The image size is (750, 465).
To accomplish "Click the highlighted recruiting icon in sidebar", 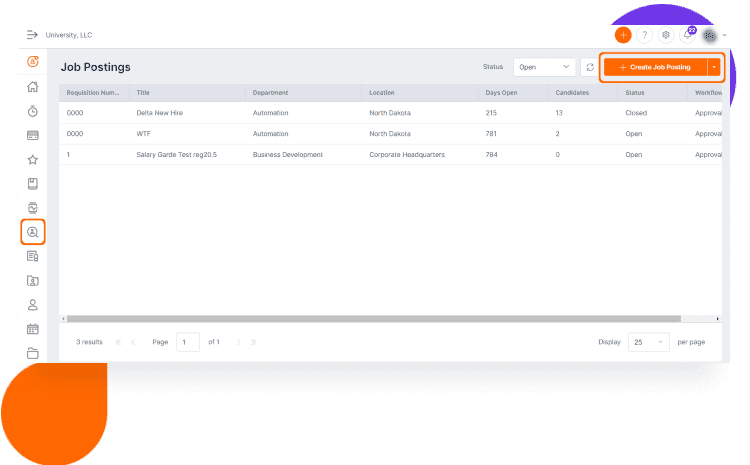I will coord(33,232).
